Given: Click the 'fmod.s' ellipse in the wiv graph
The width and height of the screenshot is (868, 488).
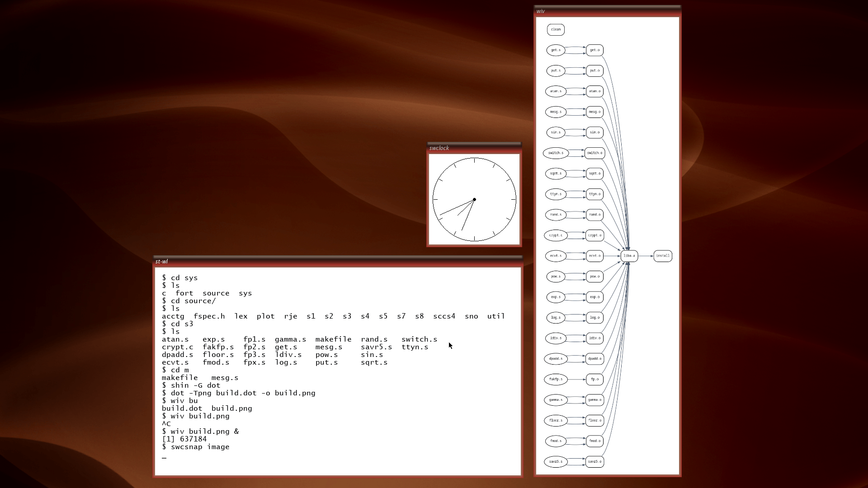Looking at the screenshot, I should tap(556, 441).
